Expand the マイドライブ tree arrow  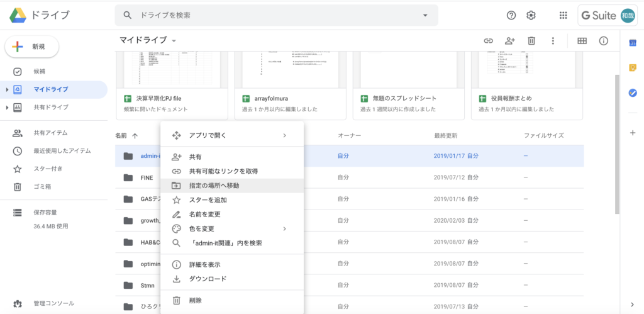tap(6, 89)
